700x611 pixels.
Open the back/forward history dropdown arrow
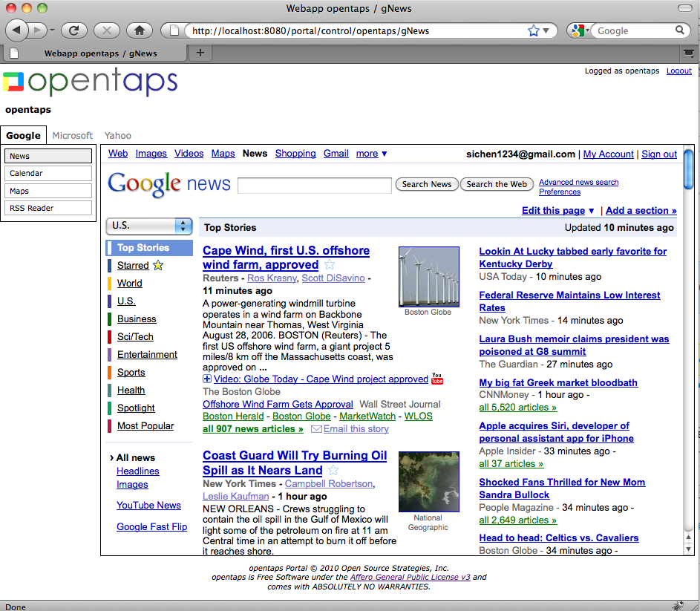[52, 30]
